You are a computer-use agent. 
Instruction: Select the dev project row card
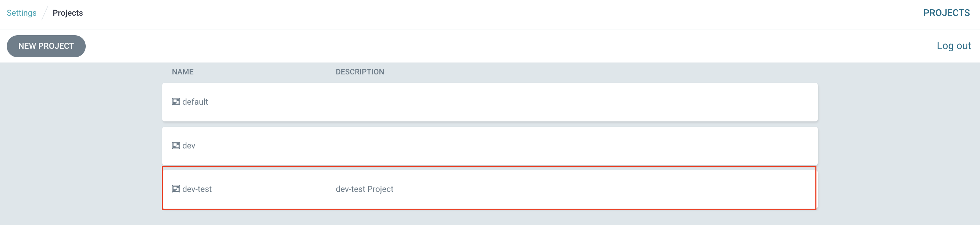coord(490,146)
